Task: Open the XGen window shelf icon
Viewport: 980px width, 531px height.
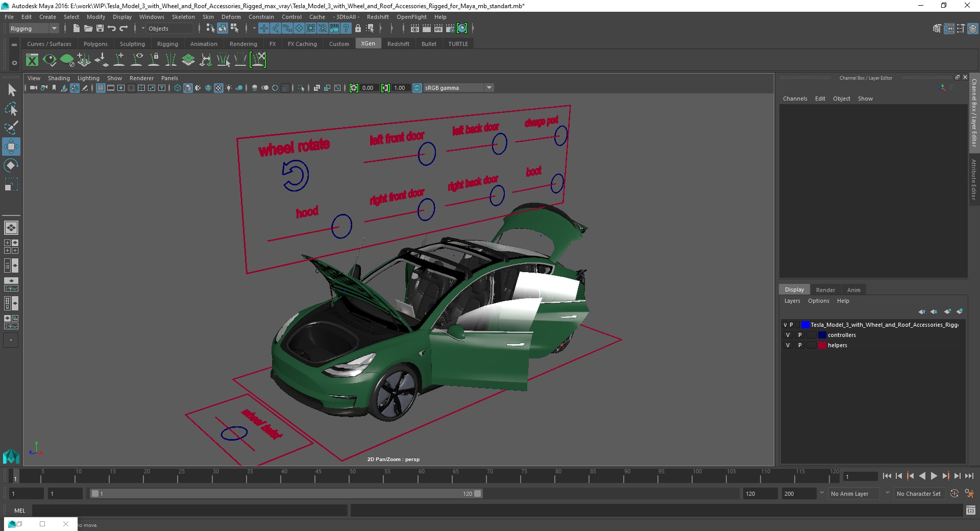Action: click(32, 60)
